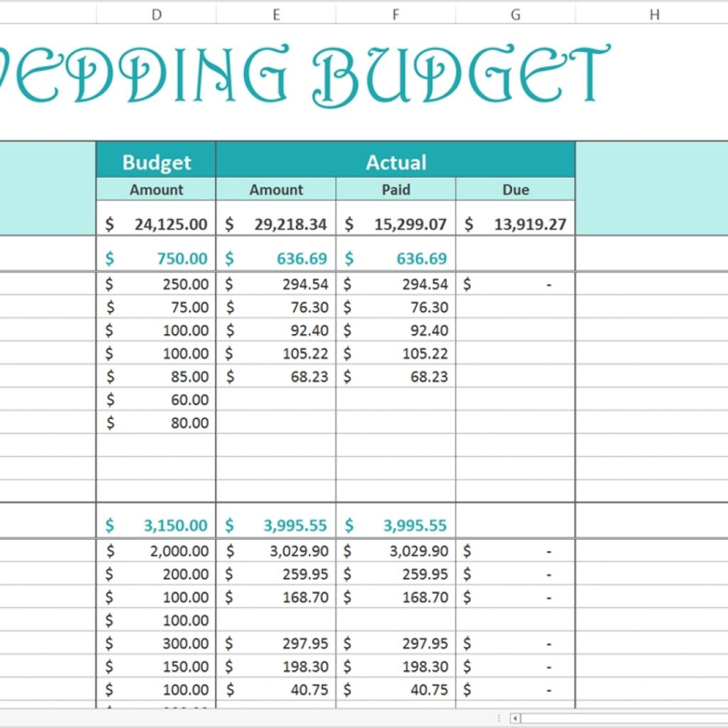Click the Actual merged header cell

pos(396,162)
